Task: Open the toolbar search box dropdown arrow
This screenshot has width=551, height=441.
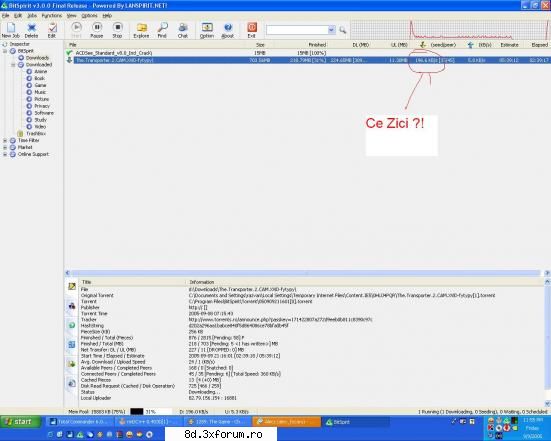Action: point(331,30)
